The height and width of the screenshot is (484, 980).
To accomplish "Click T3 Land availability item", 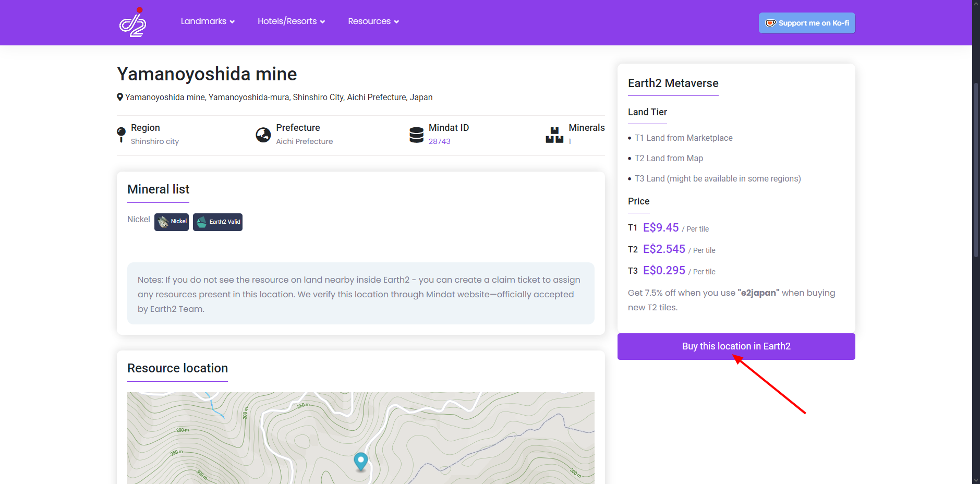I will 718,178.
